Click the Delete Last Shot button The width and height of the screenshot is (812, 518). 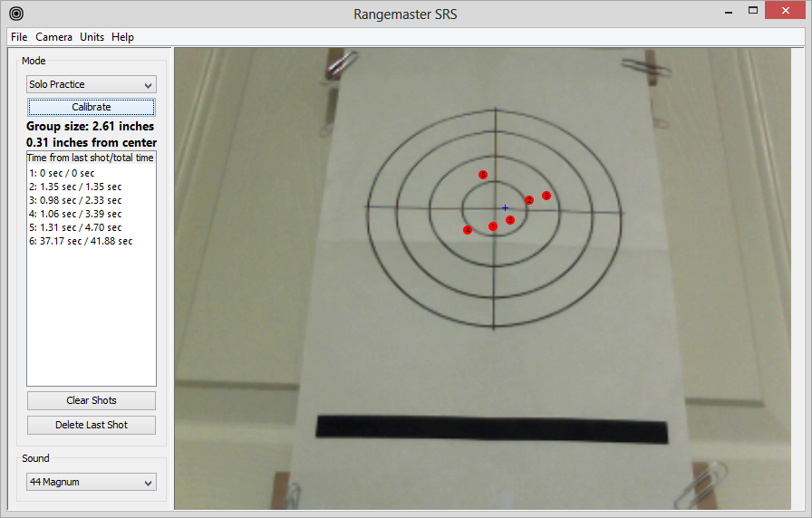tap(91, 425)
